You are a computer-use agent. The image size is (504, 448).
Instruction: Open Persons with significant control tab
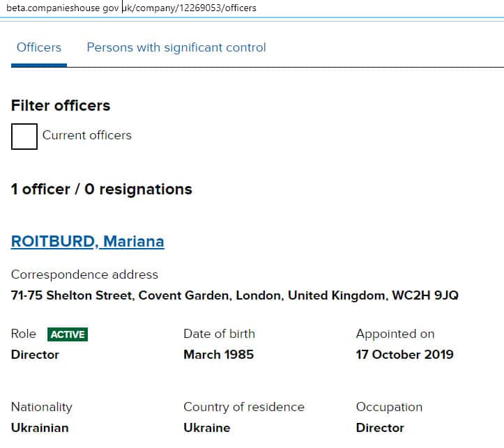pyautogui.click(x=176, y=48)
